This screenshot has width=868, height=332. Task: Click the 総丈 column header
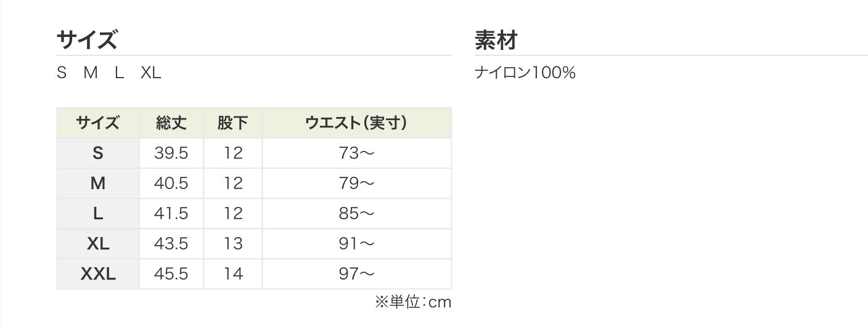coord(171,123)
